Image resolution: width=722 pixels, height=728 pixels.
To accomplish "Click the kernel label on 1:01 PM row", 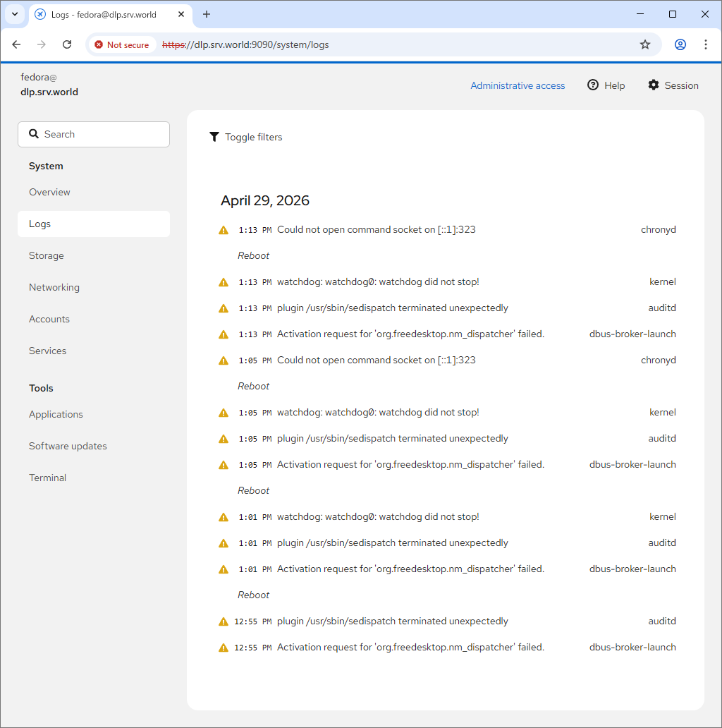I will click(663, 517).
